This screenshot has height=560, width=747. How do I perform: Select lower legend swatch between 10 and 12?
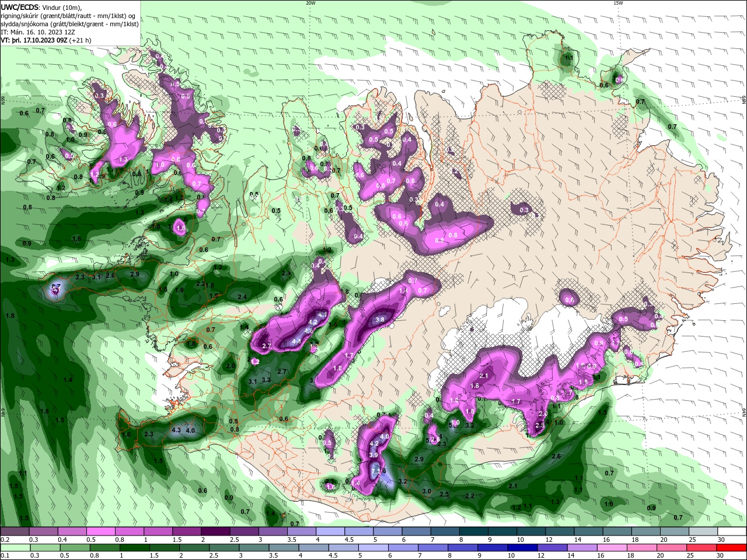(x=523, y=548)
